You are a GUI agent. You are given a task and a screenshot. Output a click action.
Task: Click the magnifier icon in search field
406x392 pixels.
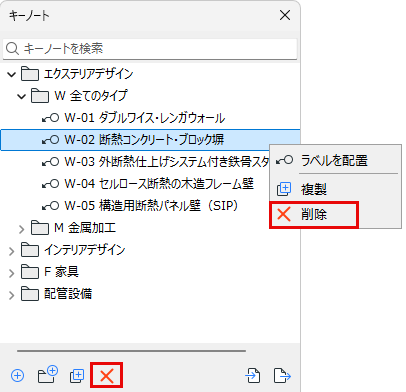[13, 49]
